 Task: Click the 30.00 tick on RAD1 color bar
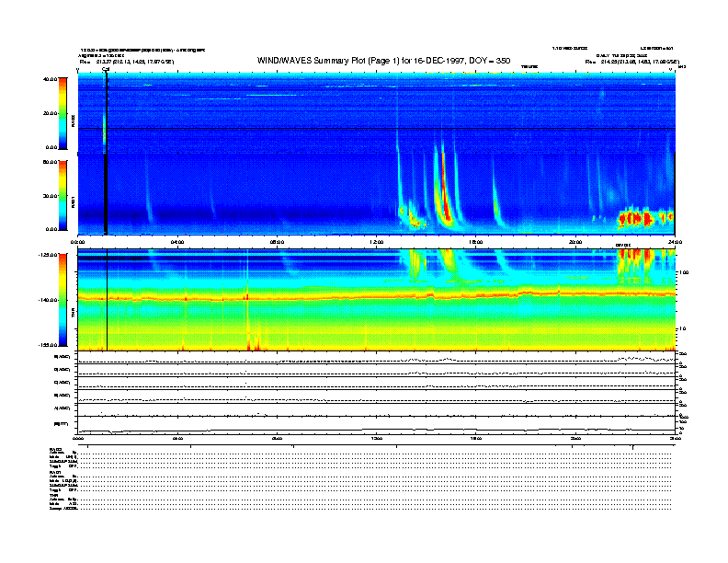(50, 196)
